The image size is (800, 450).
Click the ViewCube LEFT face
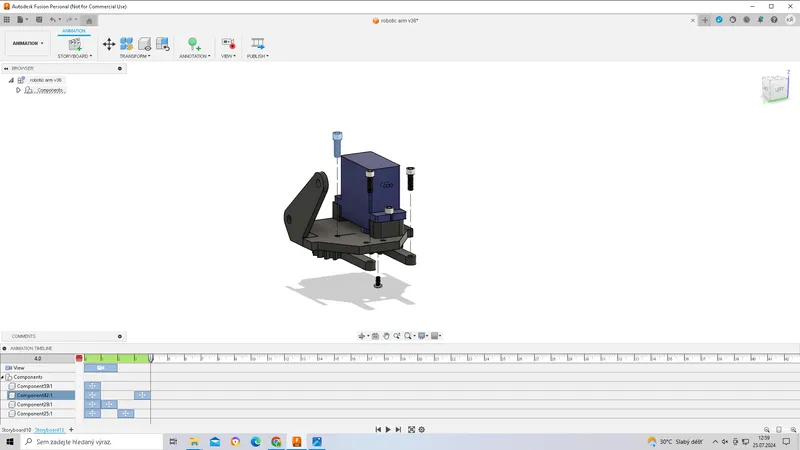coord(779,90)
